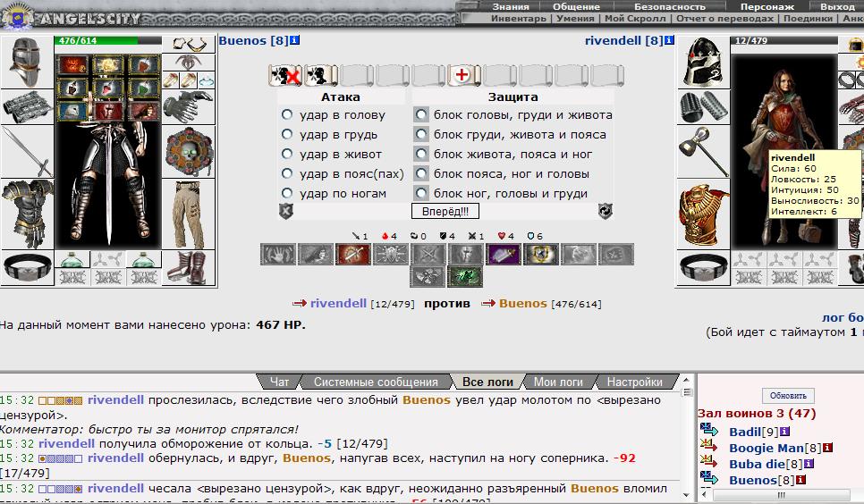Click rivendell's golden armor slot
Viewport: 864px width, 504px height.
tap(703, 214)
